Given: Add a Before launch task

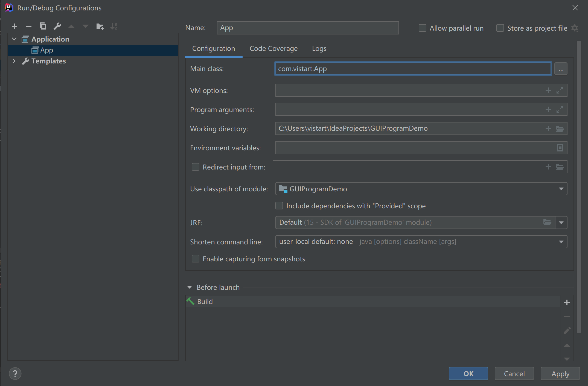Looking at the screenshot, I should (x=567, y=302).
